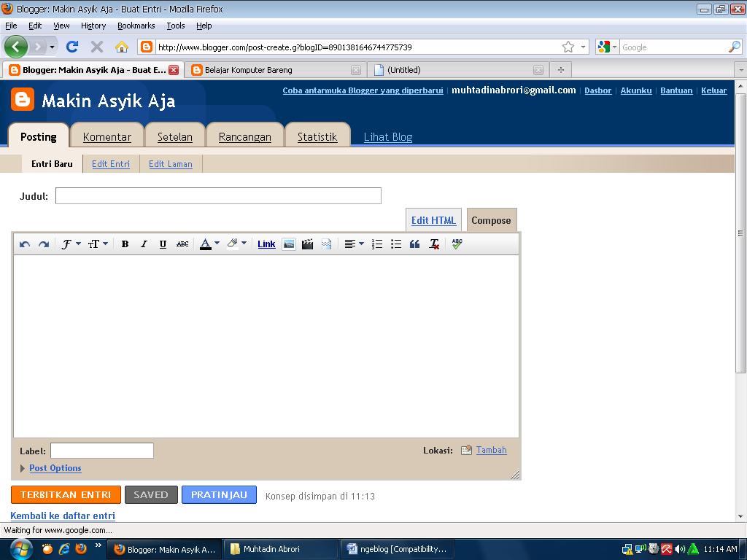Expand the Post Options section

click(x=55, y=468)
